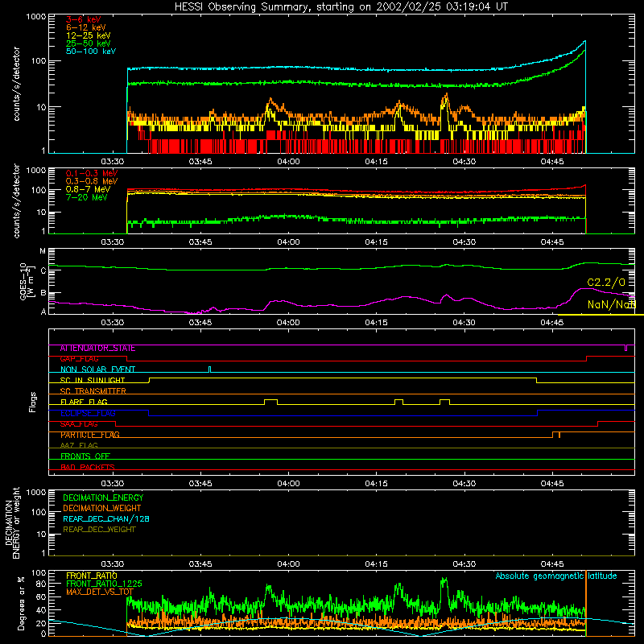This screenshot has height=644, width=644.
Task: Select the SC_TRANSMITTER flag label
Action: tap(93, 391)
